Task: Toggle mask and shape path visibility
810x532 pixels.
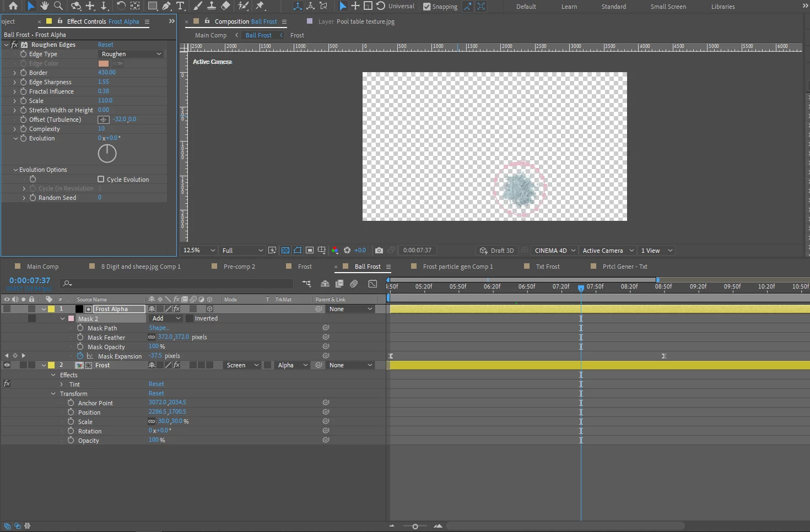Action: (298, 250)
